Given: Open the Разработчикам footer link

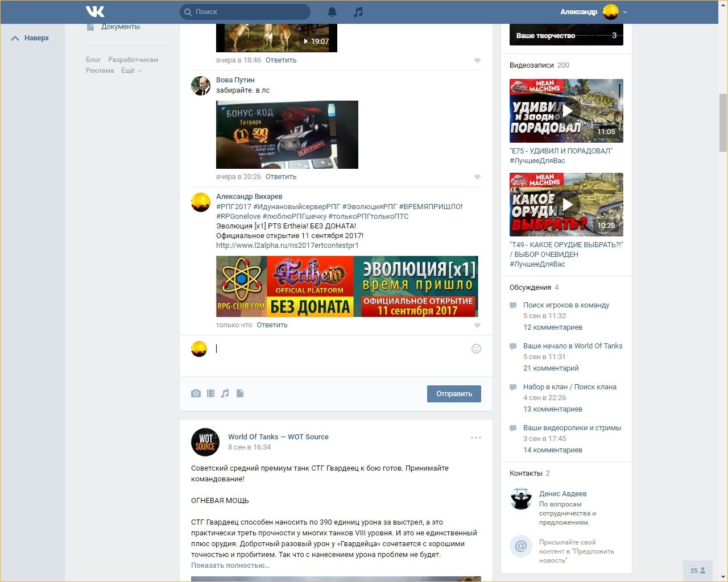Looking at the screenshot, I should click(x=133, y=60).
